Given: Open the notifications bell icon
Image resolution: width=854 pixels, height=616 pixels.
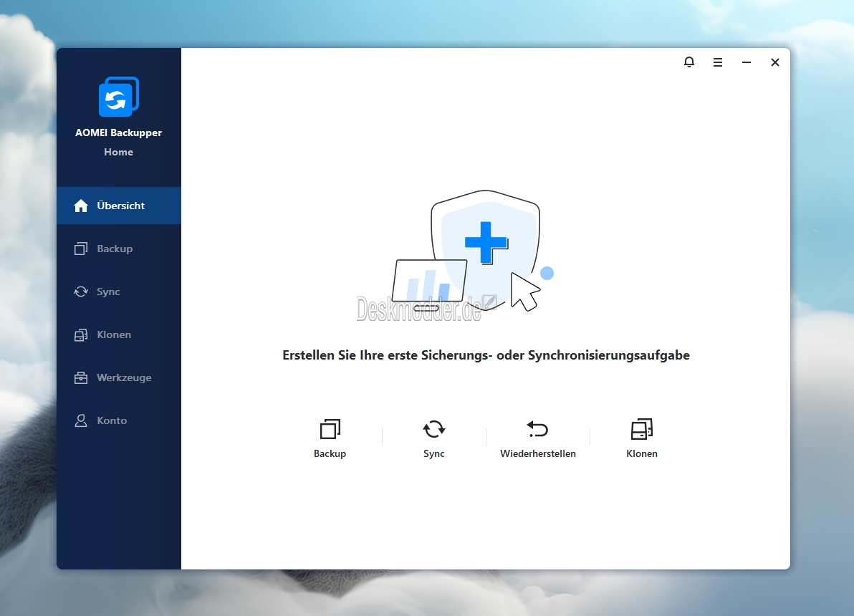Looking at the screenshot, I should tap(689, 62).
